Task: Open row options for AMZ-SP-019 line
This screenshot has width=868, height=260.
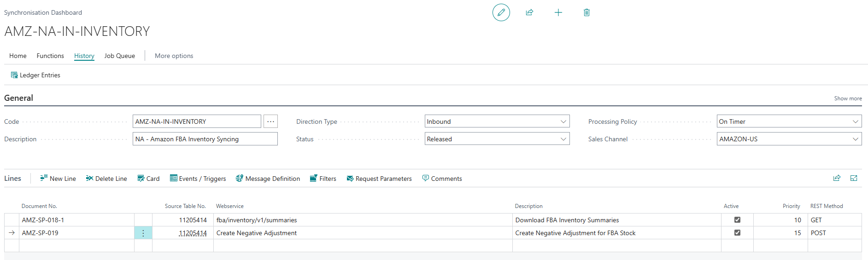Action: tap(143, 233)
